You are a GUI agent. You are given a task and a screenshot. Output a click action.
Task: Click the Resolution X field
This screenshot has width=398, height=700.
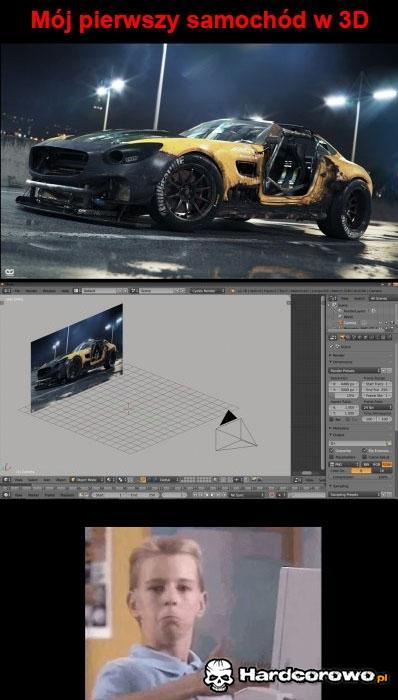tap(344, 384)
